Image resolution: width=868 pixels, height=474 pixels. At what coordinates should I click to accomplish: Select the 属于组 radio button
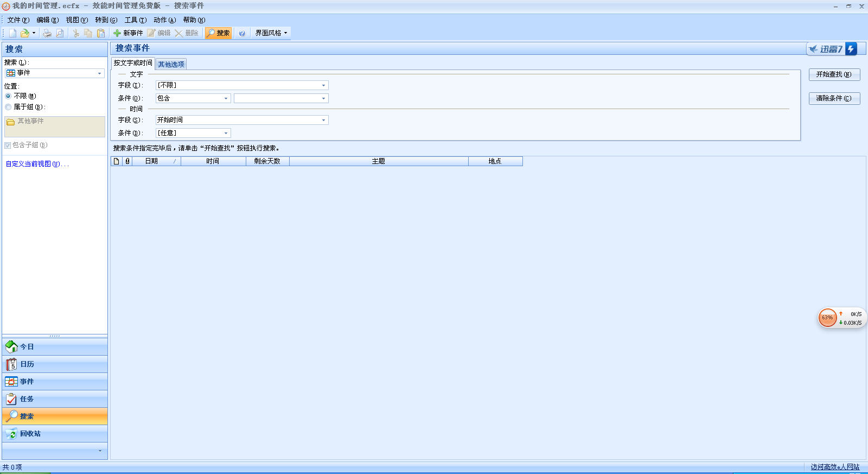coord(8,107)
